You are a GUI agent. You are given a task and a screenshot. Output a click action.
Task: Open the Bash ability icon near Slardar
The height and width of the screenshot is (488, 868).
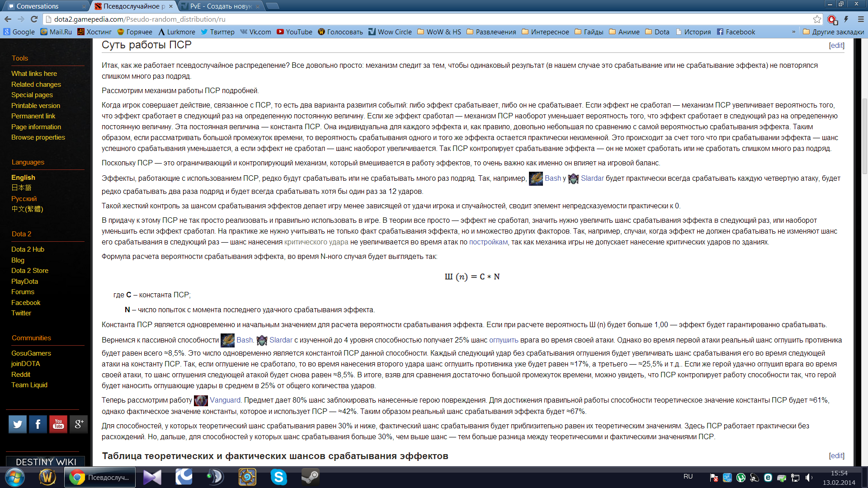click(536, 178)
